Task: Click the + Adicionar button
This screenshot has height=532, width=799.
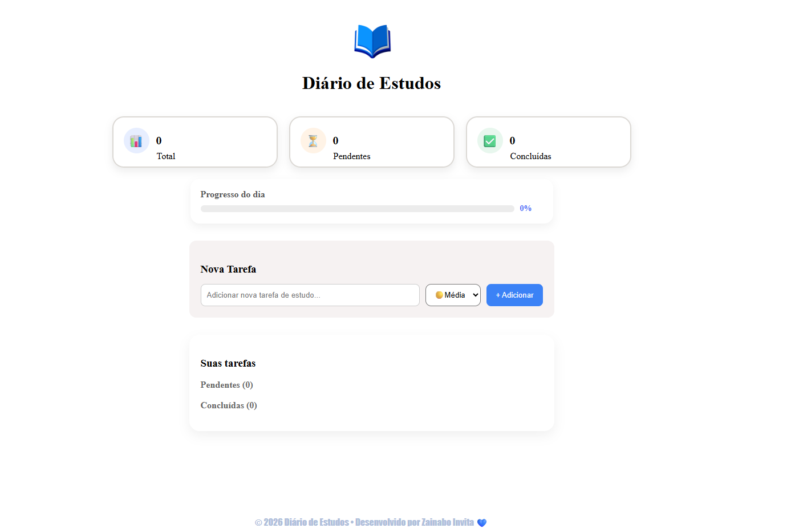Action: pos(514,295)
